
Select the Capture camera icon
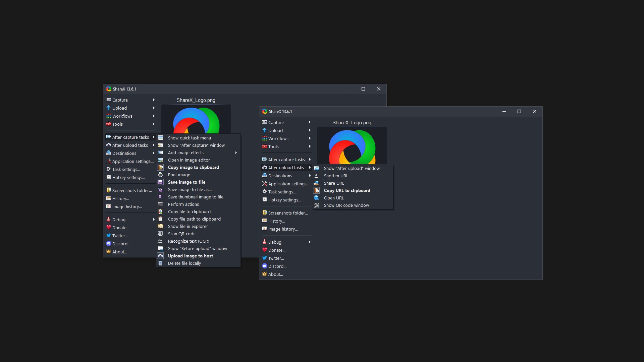(x=109, y=100)
